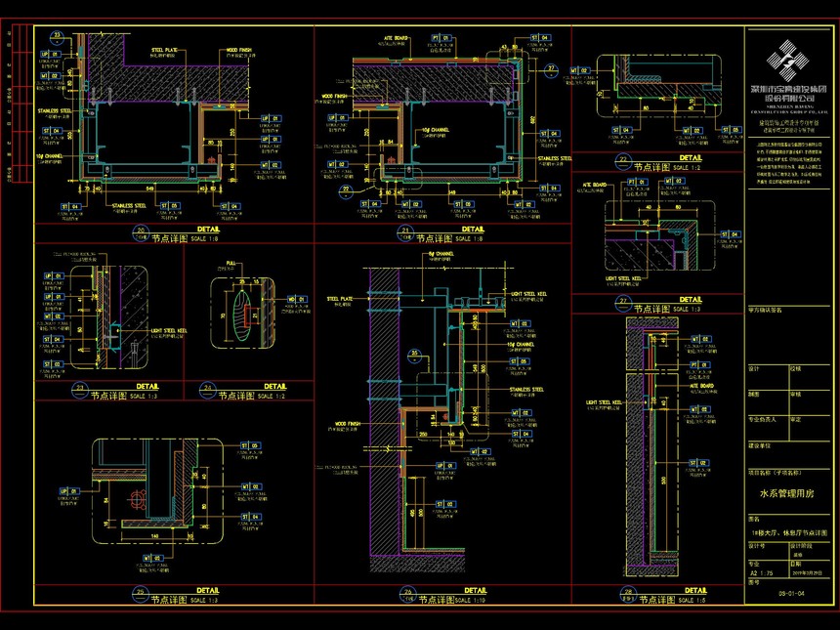Viewport: 840px width, 630px height.
Task: Select the "WOOD FINISH" label in detail 26
Action: pyautogui.click(x=349, y=424)
